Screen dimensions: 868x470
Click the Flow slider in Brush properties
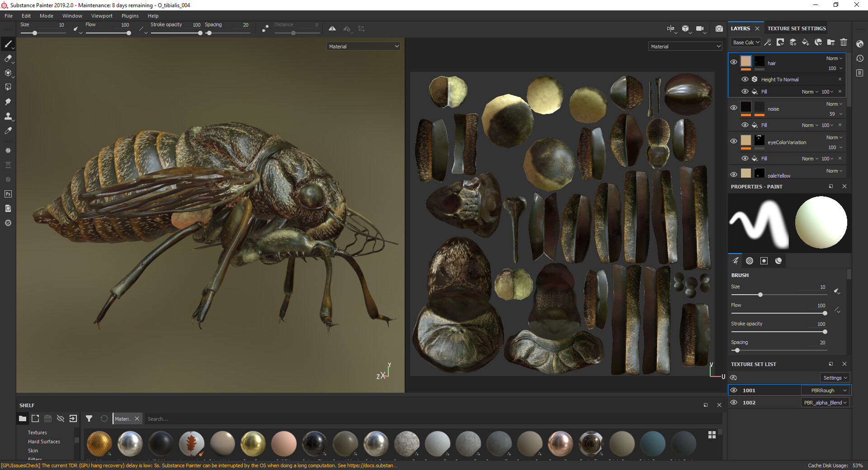[778, 313]
